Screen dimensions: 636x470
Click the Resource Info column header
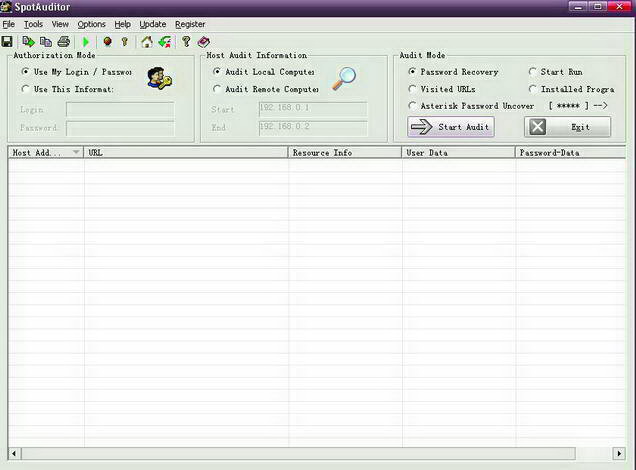(345, 152)
